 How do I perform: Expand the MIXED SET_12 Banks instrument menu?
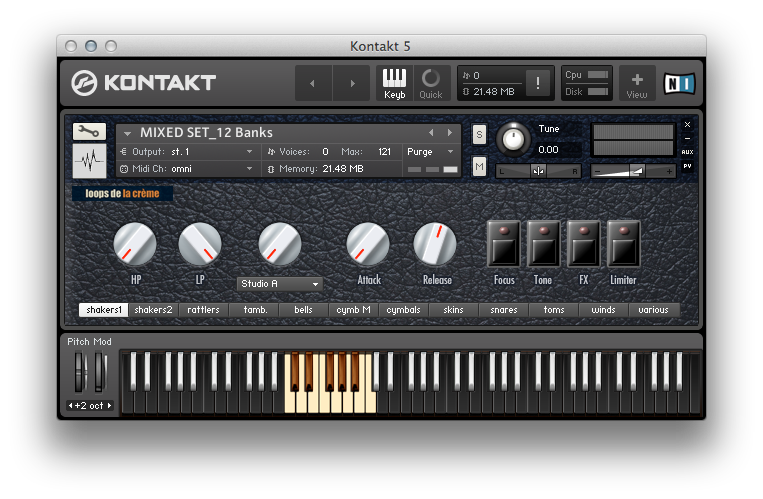(x=127, y=133)
